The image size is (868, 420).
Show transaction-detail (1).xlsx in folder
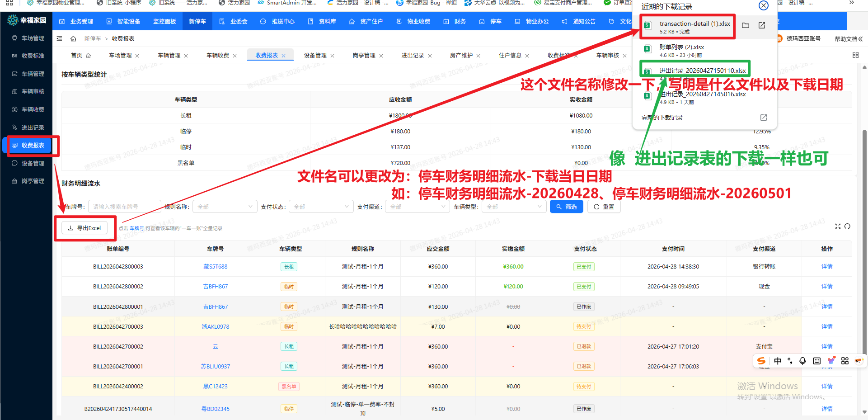tap(746, 25)
